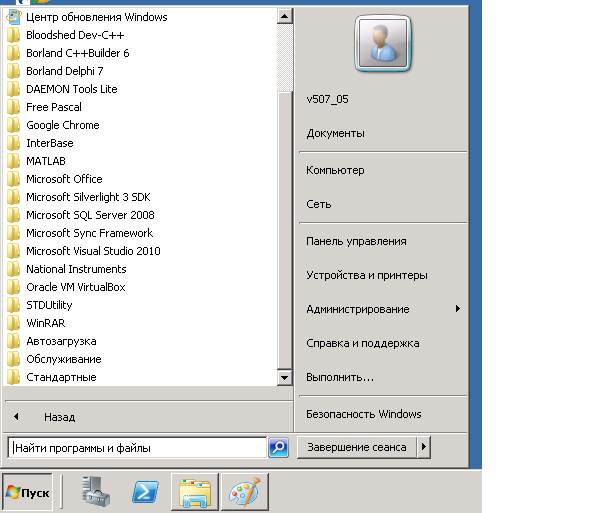614x513 pixels.
Task: Open Справка и поддержка
Action: coord(363,343)
